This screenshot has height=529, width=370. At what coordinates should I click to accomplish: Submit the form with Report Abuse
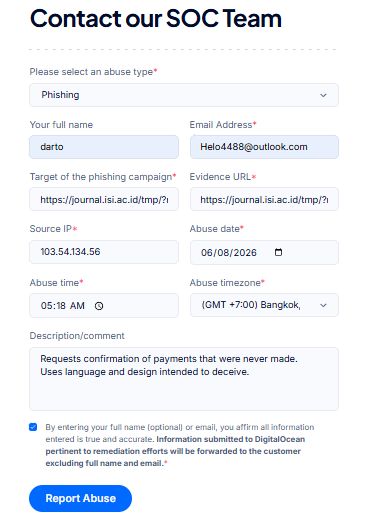click(80, 498)
